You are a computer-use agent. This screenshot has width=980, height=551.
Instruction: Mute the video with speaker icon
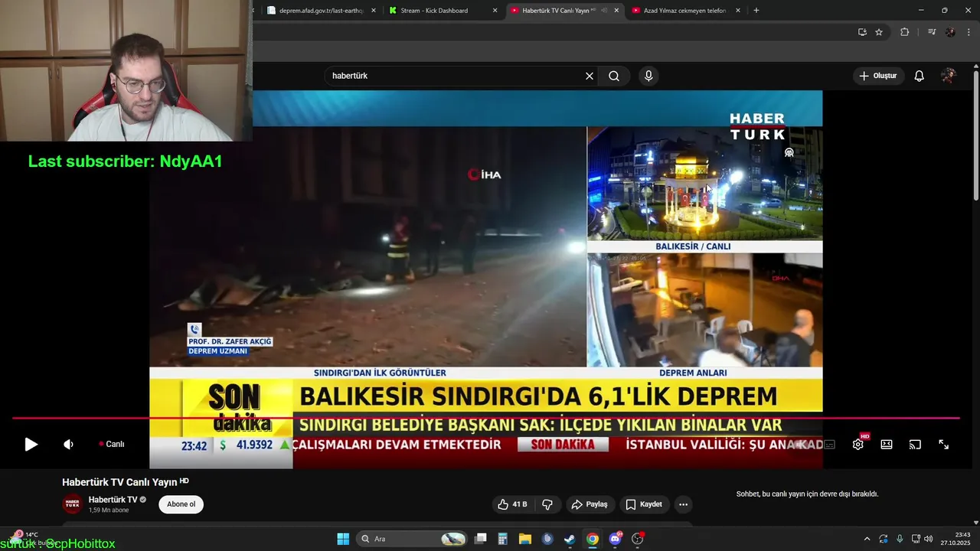68,444
